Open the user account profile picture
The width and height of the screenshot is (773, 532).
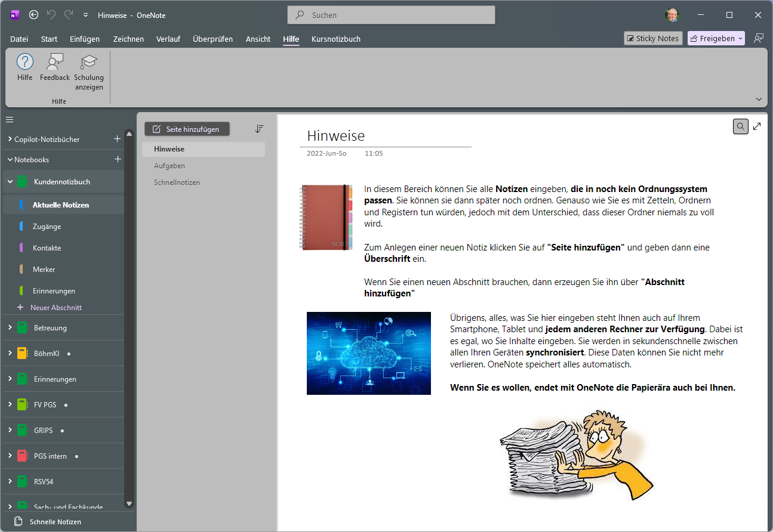coord(672,15)
